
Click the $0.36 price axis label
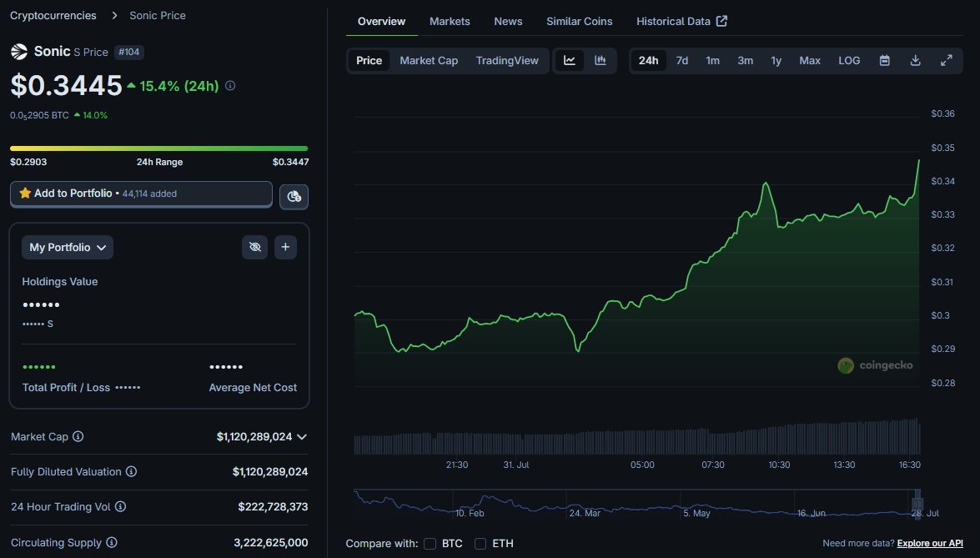[x=942, y=113]
